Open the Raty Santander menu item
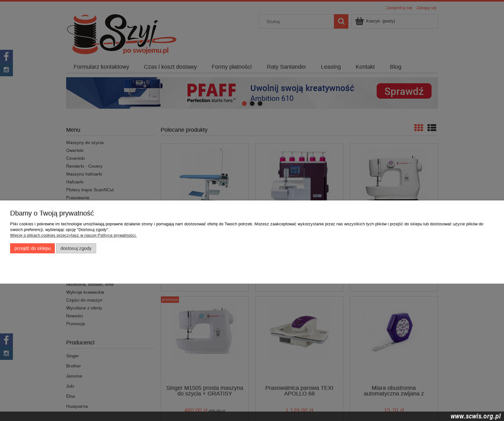The width and height of the screenshot is (504, 421). click(286, 67)
